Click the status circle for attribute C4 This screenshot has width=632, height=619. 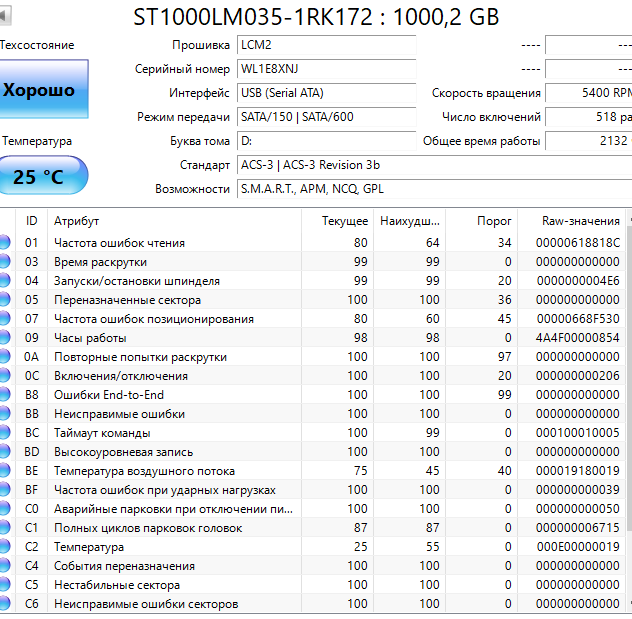click(x=4, y=565)
